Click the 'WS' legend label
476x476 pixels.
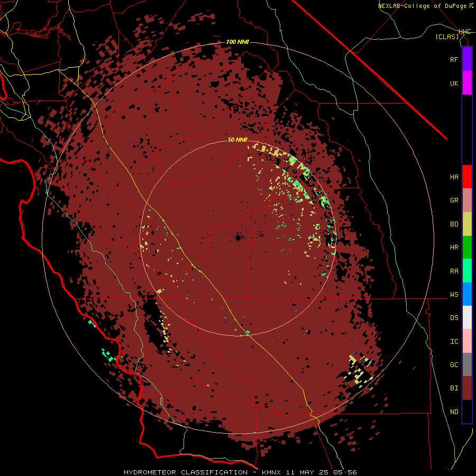pos(454,295)
